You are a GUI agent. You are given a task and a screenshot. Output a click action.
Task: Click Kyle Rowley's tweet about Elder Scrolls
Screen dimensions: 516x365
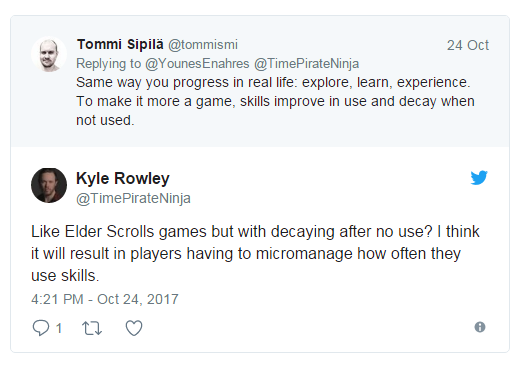click(x=255, y=253)
